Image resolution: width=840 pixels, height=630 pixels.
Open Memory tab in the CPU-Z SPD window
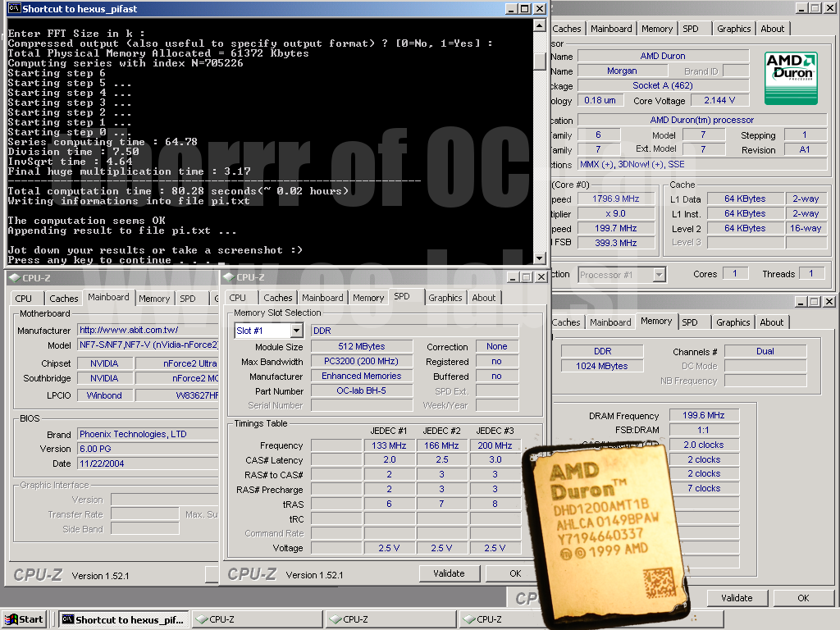coord(368,298)
